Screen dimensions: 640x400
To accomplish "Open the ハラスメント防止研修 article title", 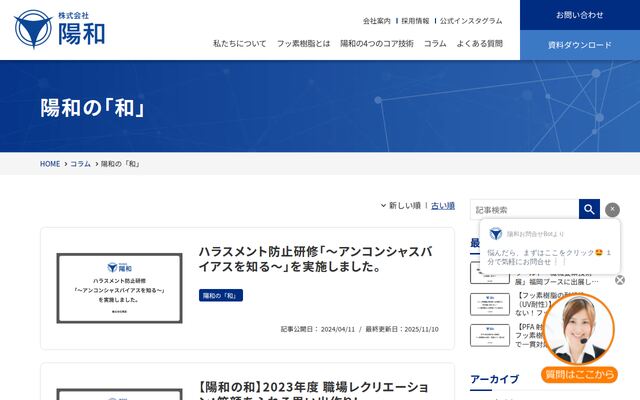I will point(315,259).
